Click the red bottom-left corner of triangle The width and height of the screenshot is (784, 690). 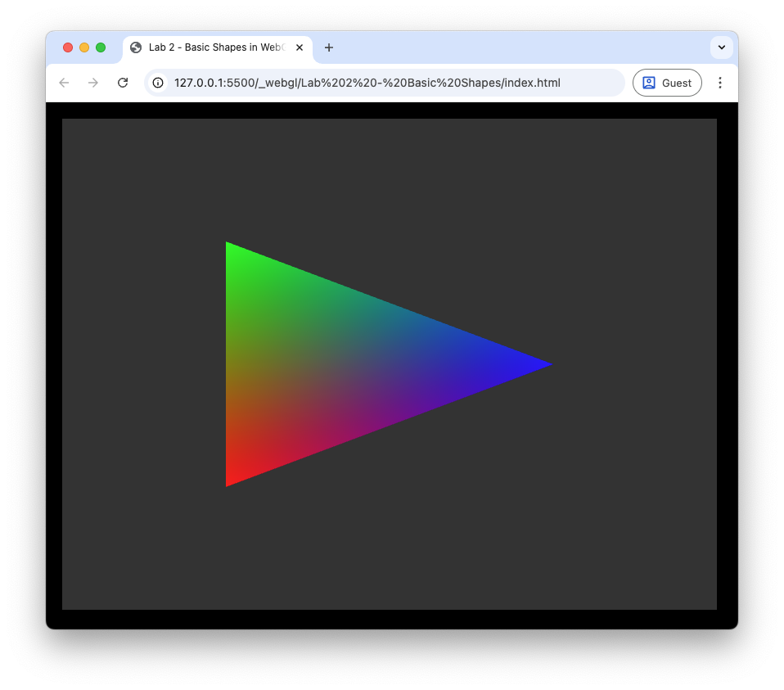(231, 479)
